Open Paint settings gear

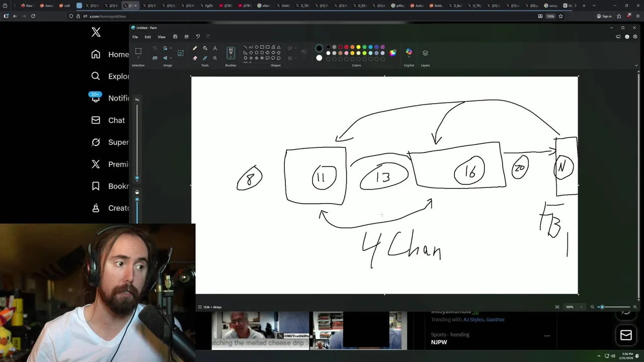(635, 37)
